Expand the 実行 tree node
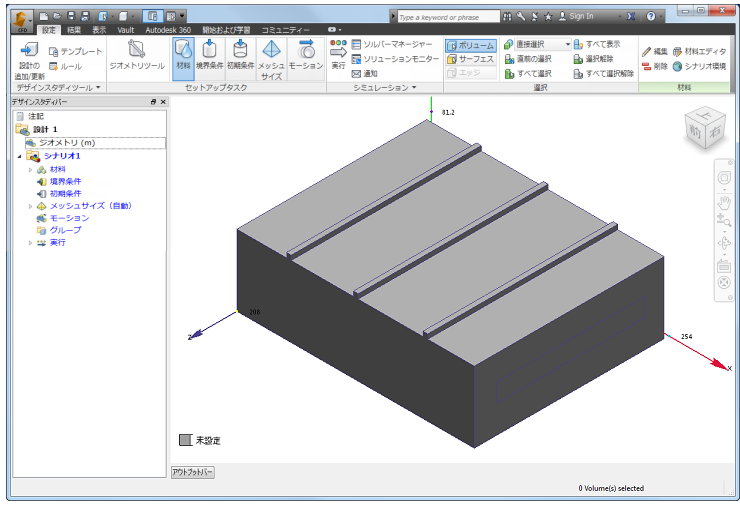The height and width of the screenshot is (507, 740). (x=30, y=243)
